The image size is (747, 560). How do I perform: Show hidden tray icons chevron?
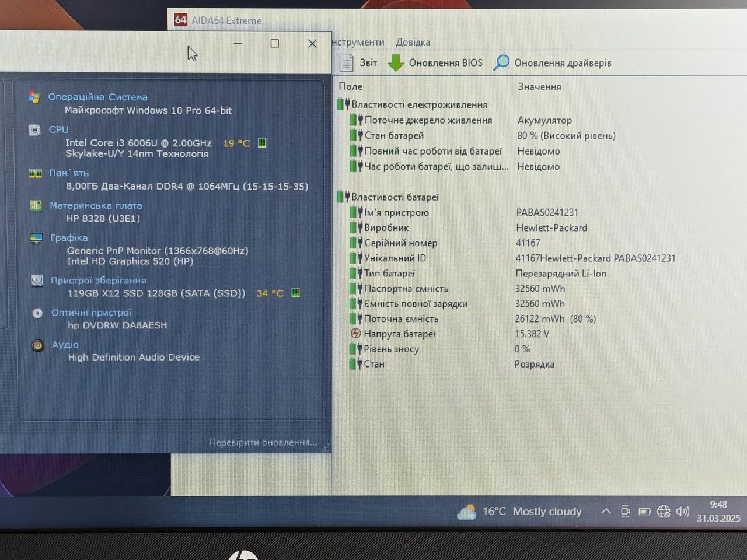pos(606,511)
